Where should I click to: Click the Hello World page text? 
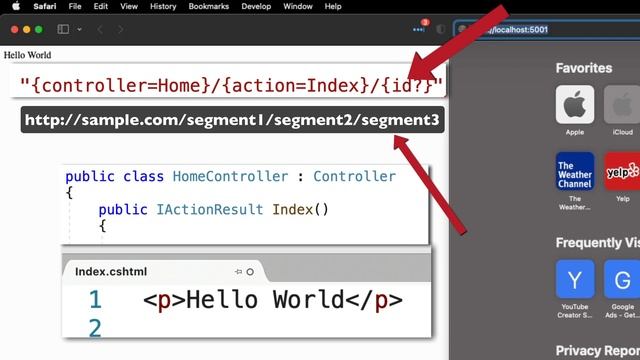click(27, 55)
